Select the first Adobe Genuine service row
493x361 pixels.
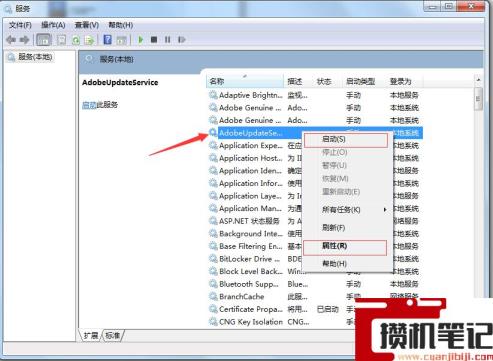[x=314, y=108]
